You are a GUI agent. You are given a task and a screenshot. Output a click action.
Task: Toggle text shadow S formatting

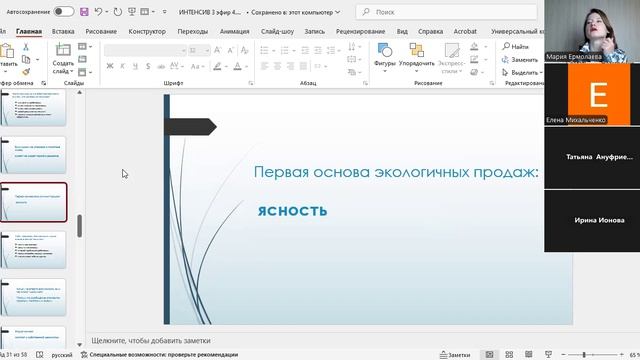pyautogui.click(x=148, y=66)
